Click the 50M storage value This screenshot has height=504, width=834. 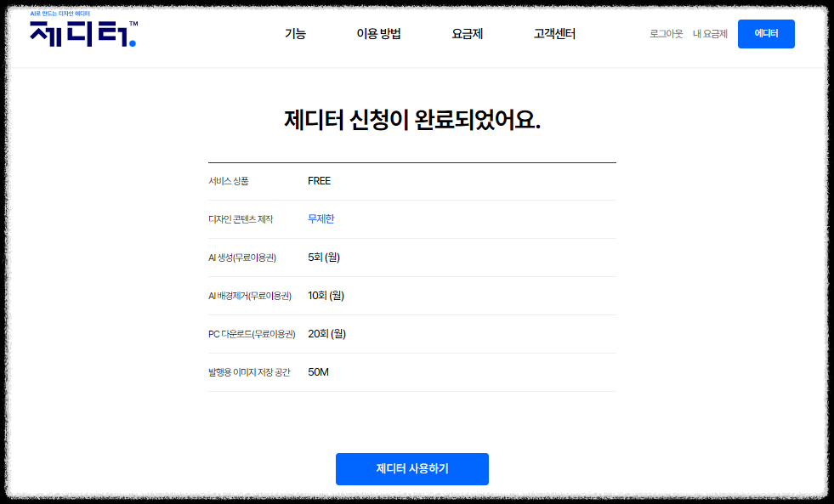[x=316, y=371]
